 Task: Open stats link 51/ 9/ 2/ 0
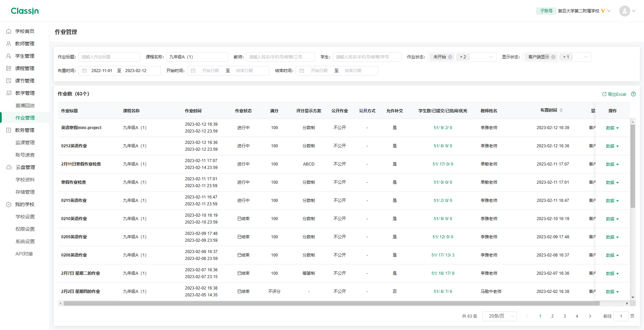(x=443, y=128)
